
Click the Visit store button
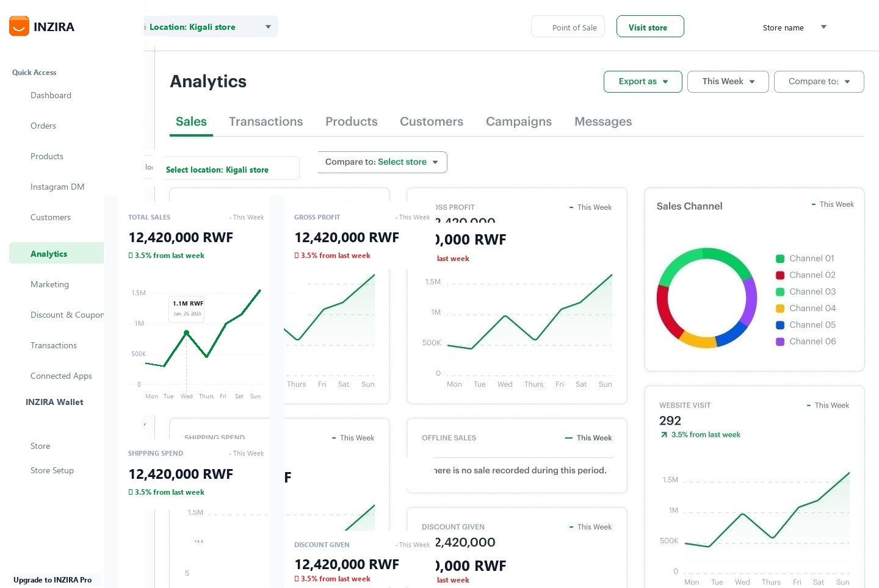(x=650, y=27)
